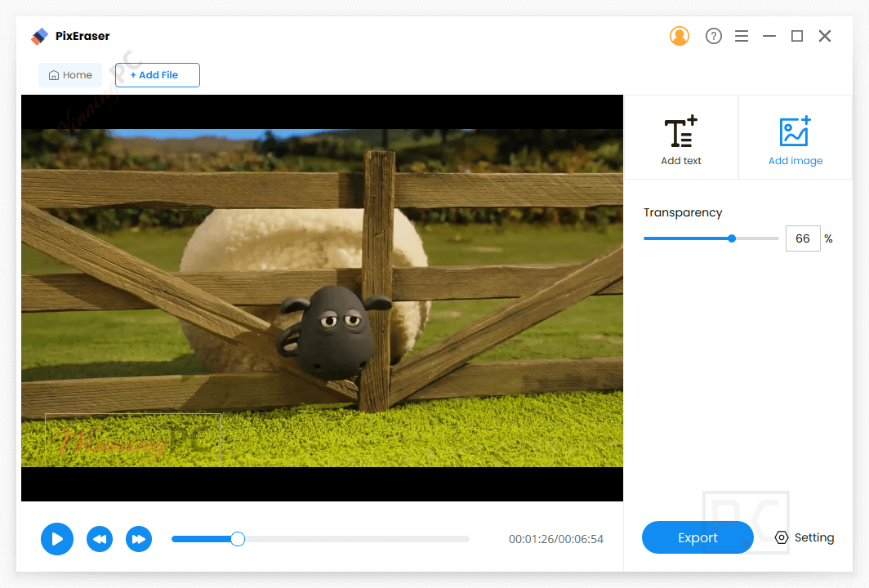The image size is (869, 588).
Task: Click the Transparency label
Action: click(x=682, y=213)
